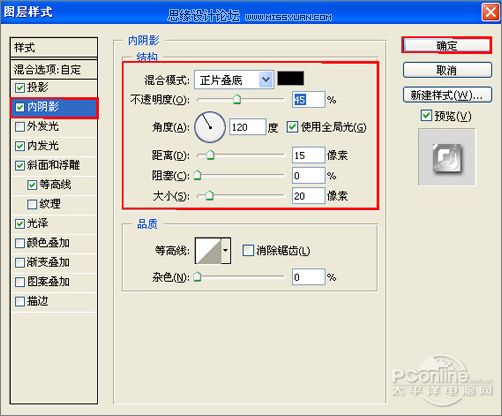The width and height of the screenshot is (502, 416).
Task: Click the 阻塞 slider handle
Action: pos(197,175)
